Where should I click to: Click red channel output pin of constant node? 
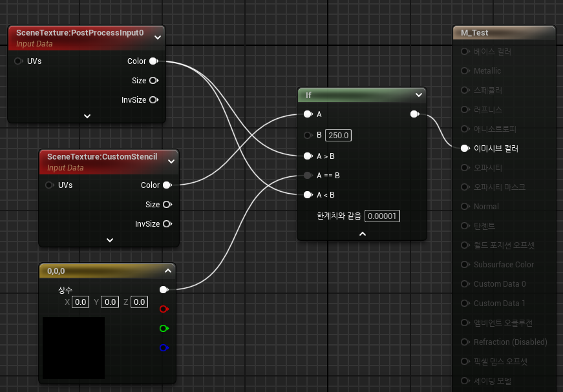pos(164,309)
